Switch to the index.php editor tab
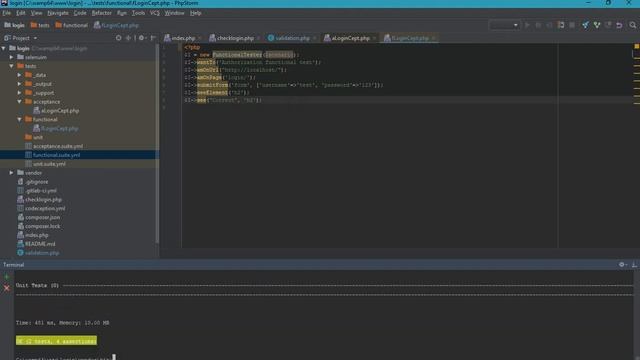The image size is (640, 360). pyautogui.click(x=180, y=38)
